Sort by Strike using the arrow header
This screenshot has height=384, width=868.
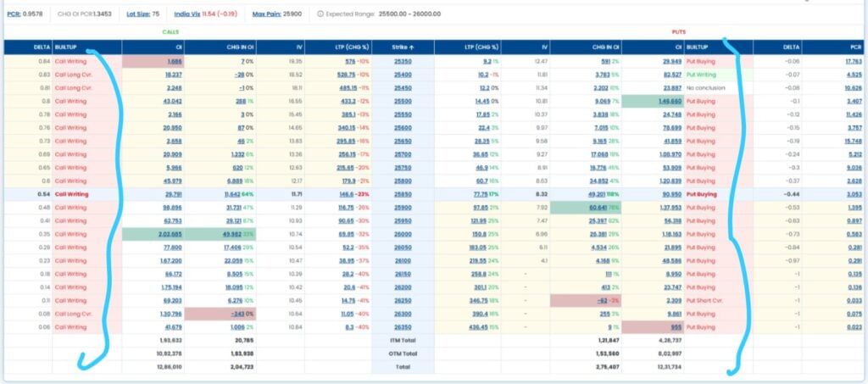403,48
